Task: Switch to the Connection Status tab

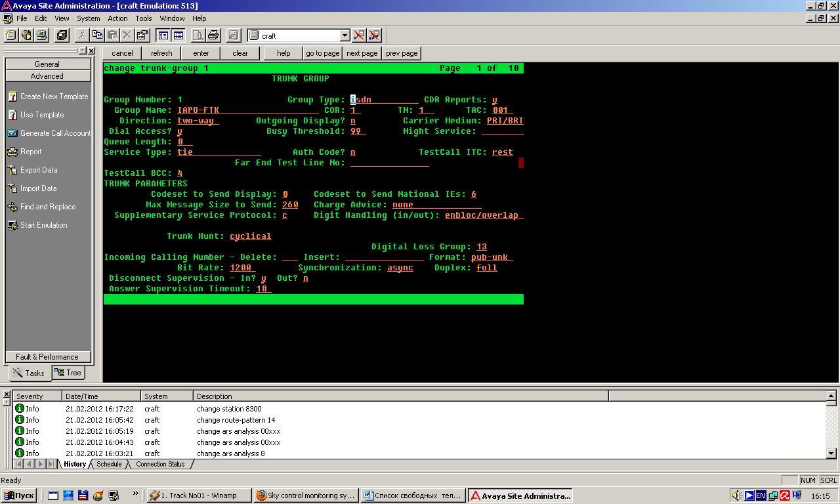Action: pyautogui.click(x=160, y=464)
